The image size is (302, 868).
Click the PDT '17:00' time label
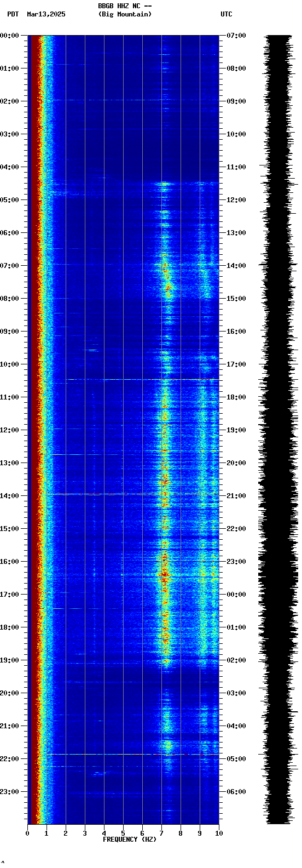pos(9,595)
